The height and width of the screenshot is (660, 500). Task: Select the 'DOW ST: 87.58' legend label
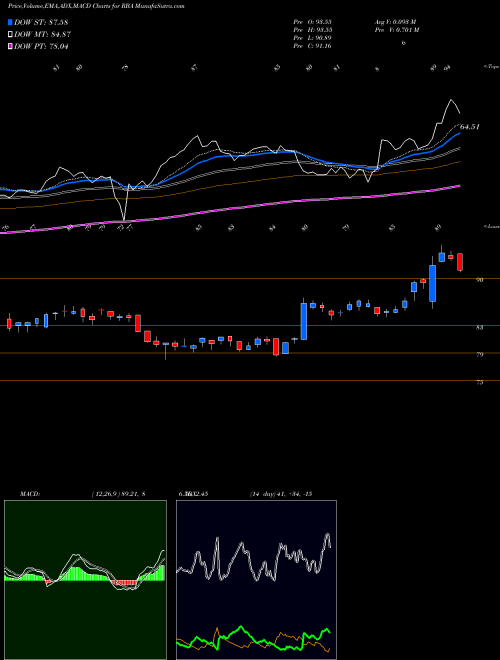[x=41, y=22]
